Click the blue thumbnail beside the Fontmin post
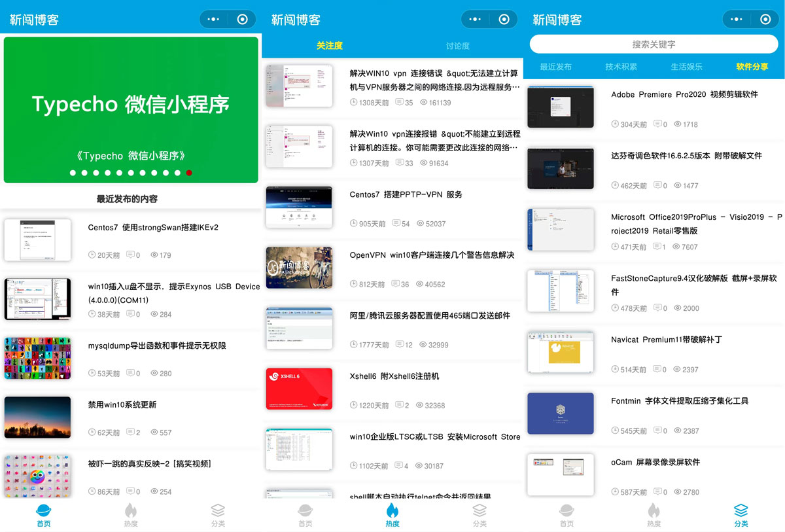 [x=561, y=414]
